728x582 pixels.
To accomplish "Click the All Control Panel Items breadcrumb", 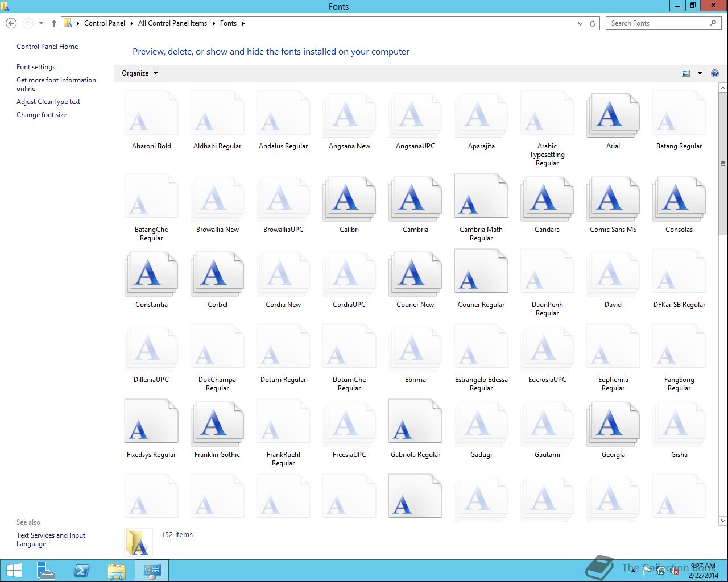I will [172, 23].
